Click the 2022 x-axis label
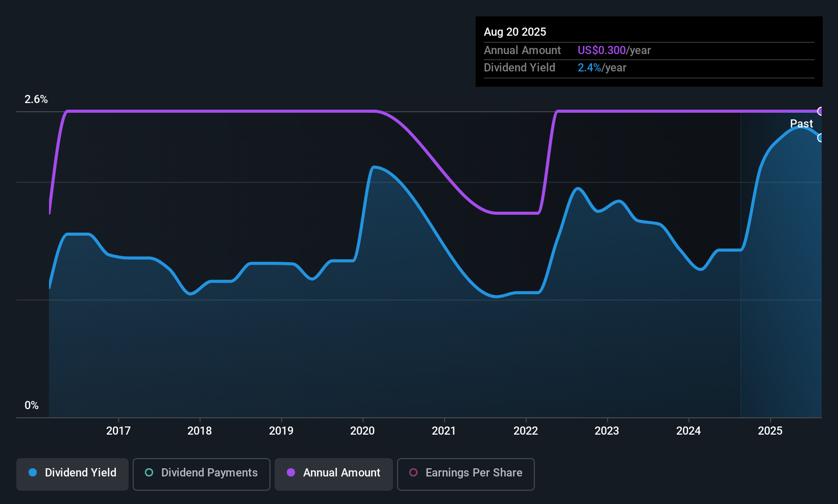Screen dimensions: 838x504 [526, 431]
